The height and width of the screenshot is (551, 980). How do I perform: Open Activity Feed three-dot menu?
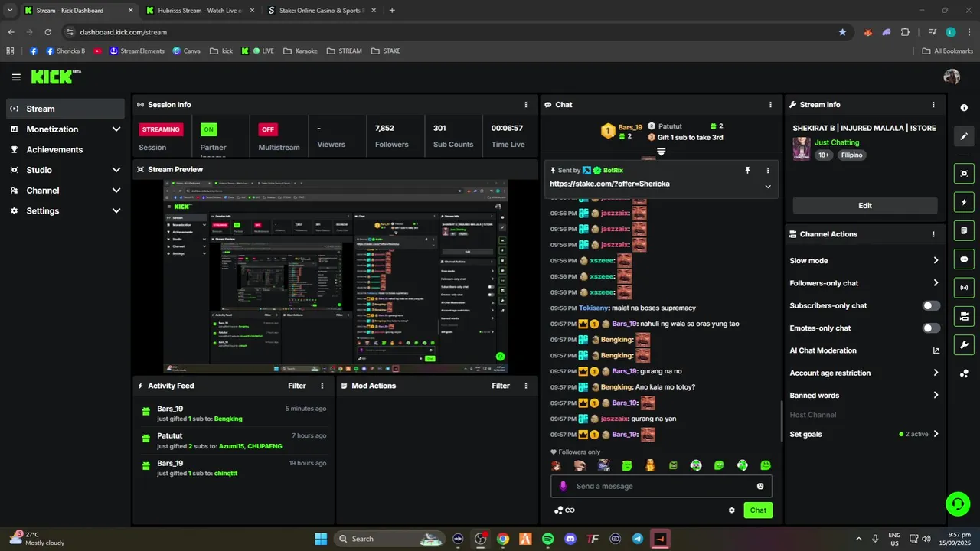322,386
